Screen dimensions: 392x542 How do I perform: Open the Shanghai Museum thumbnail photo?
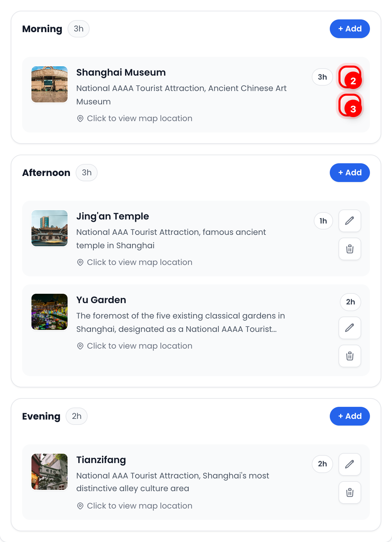[x=50, y=84]
